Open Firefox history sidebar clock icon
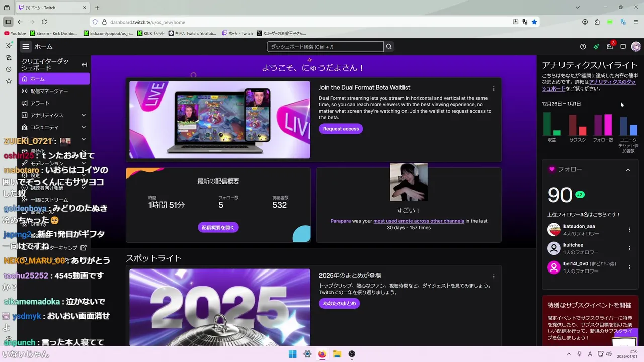The image size is (644, 362). pos(9,69)
